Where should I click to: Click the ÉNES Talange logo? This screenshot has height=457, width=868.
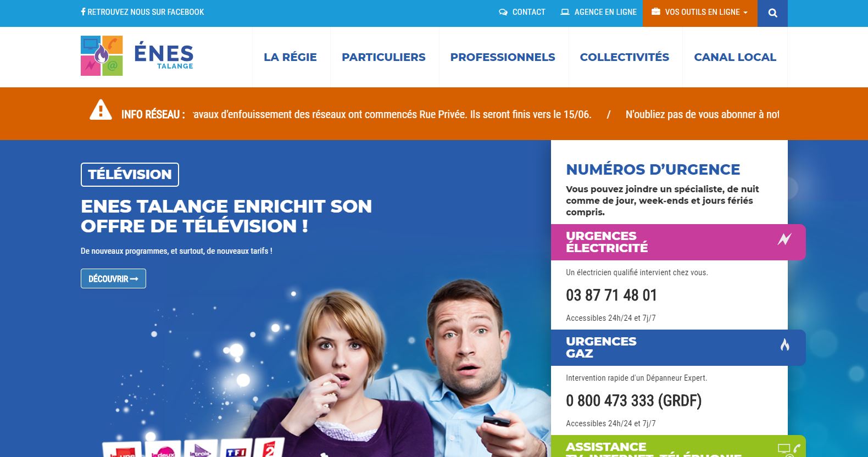[x=137, y=56]
